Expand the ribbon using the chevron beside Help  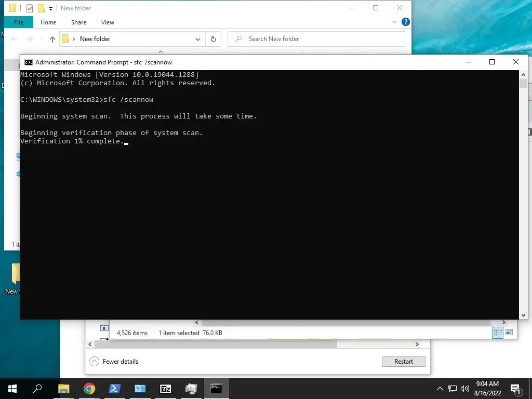pos(394,22)
